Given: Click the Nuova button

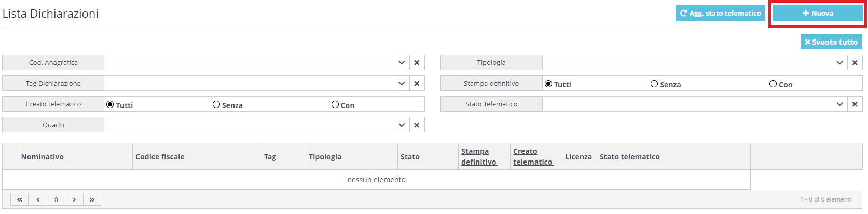Looking at the screenshot, I should (818, 14).
